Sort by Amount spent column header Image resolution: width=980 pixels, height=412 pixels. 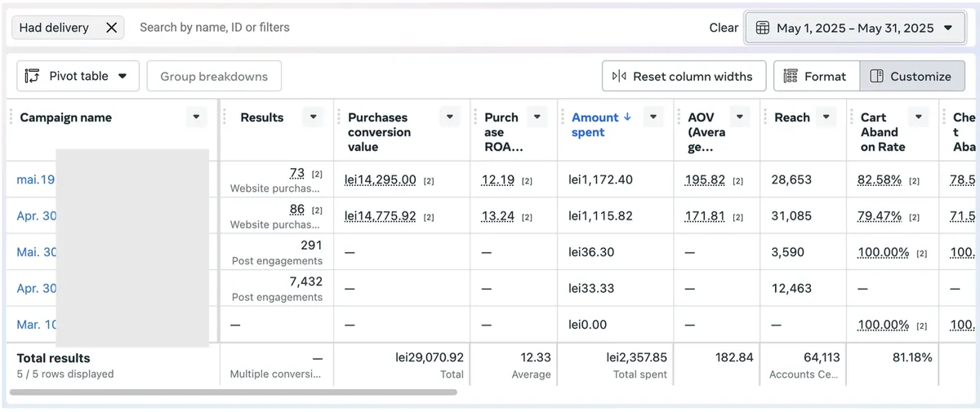[x=595, y=125]
